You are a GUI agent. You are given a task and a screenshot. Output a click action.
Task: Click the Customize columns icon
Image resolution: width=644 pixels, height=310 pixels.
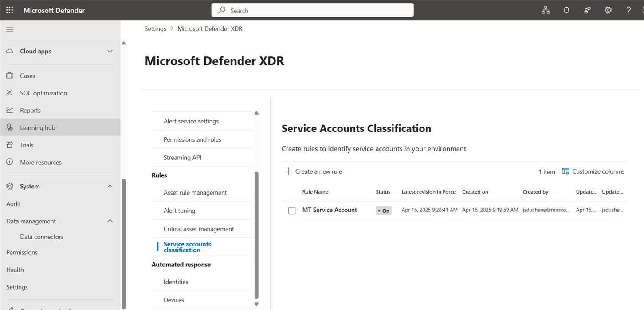[x=565, y=171]
